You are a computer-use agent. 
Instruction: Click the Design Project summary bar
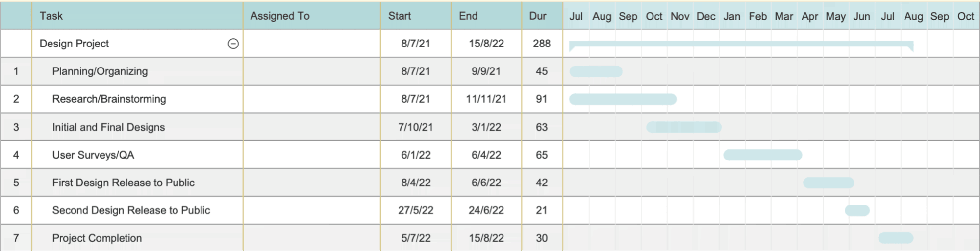(x=740, y=44)
